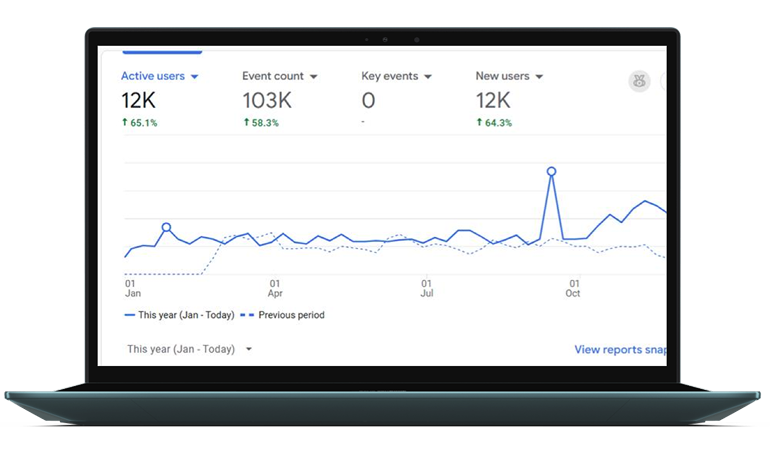Screen dimensions: 771x455
Task: Open the Key events metric dropdown
Action: (x=428, y=76)
